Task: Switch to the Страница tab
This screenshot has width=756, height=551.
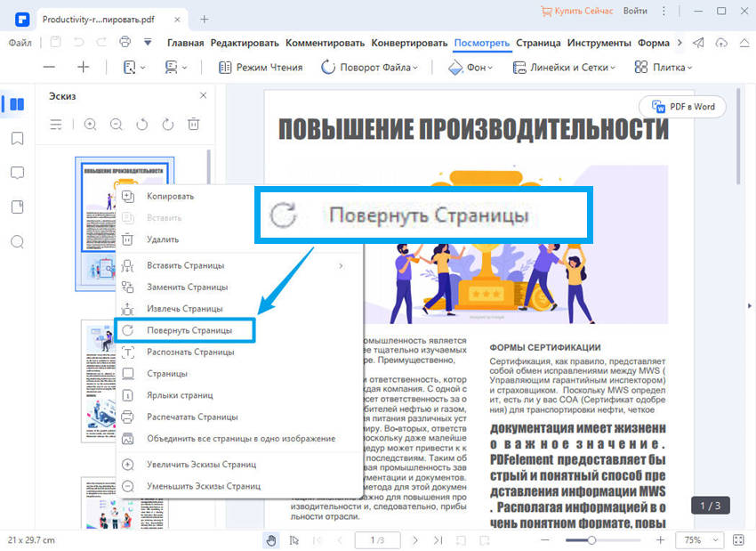Action: click(x=538, y=43)
